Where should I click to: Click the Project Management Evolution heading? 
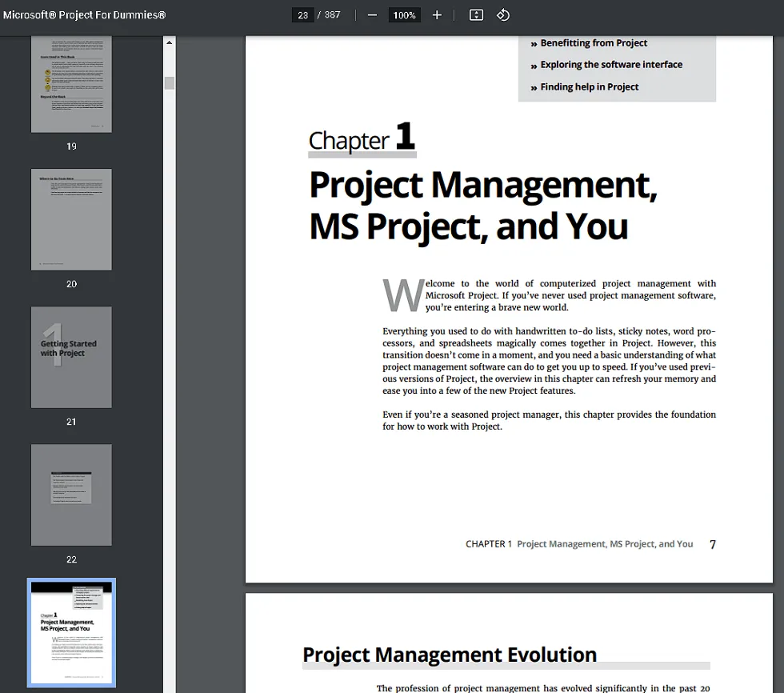coord(450,655)
